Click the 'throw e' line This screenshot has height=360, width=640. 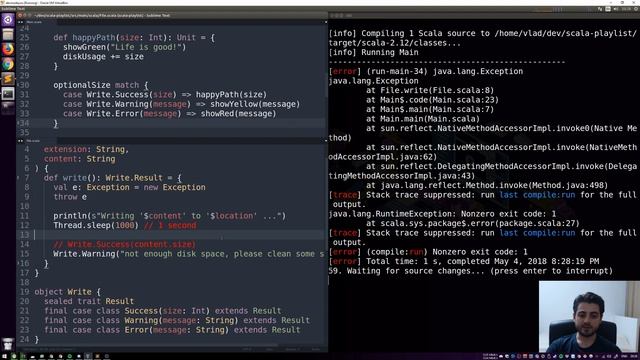[70, 197]
